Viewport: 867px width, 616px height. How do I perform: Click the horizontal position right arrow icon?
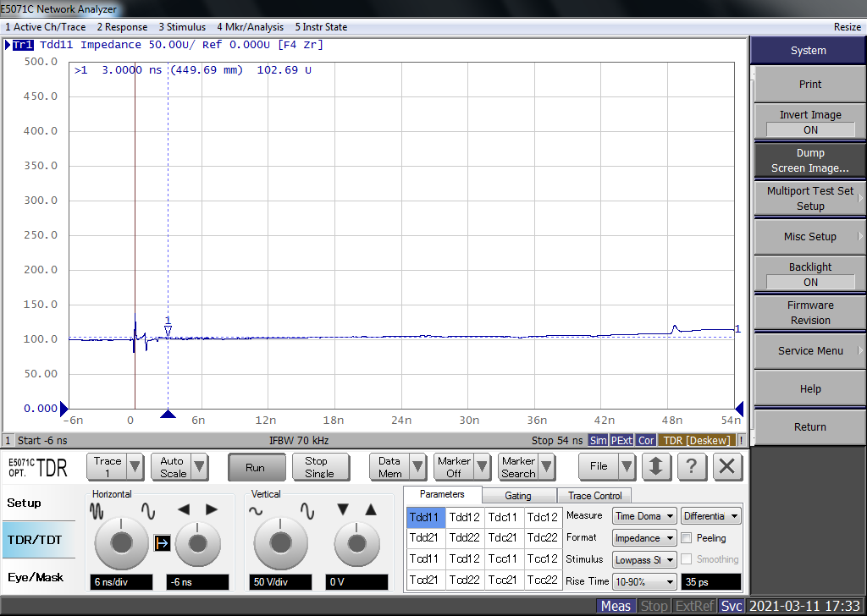[212, 509]
